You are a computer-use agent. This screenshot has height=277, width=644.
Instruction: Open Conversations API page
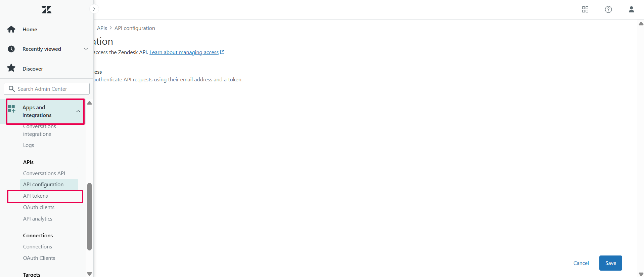pyautogui.click(x=44, y=173)
